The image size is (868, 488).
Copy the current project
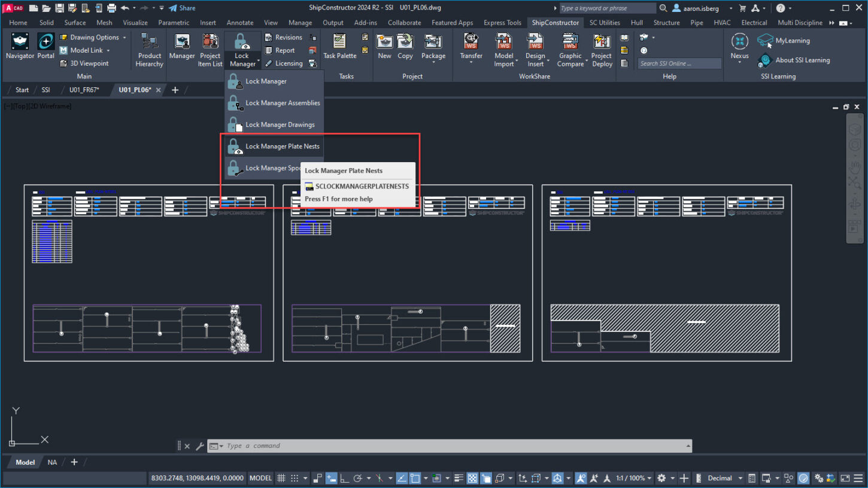[x=405, y=48]
